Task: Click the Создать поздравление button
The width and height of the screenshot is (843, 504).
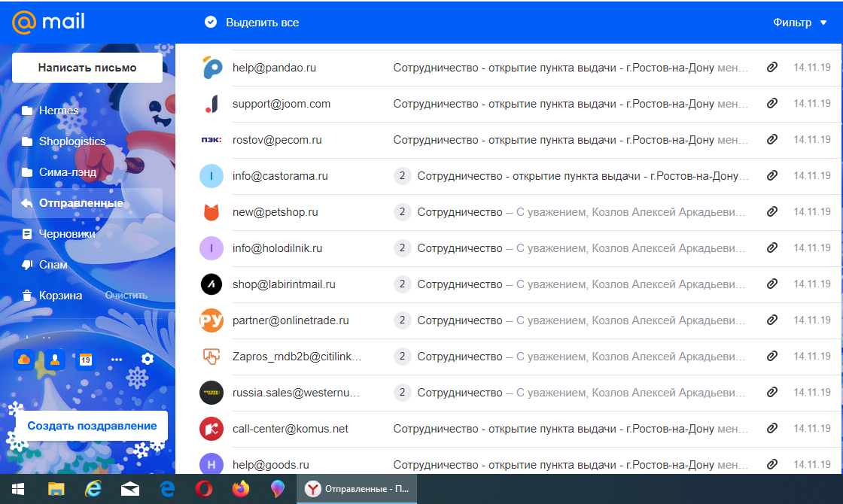Action: pyautogui.click(x=92, y=426)
